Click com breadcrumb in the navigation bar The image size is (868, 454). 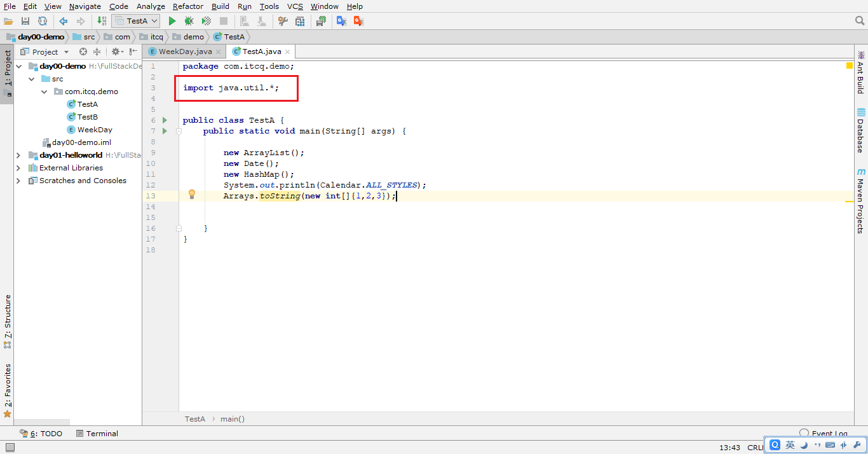[117, 37]
